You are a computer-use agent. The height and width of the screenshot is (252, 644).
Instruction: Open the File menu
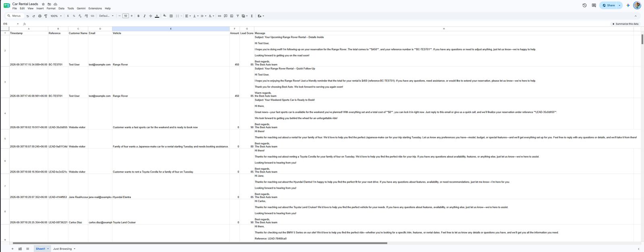(14, 8)
